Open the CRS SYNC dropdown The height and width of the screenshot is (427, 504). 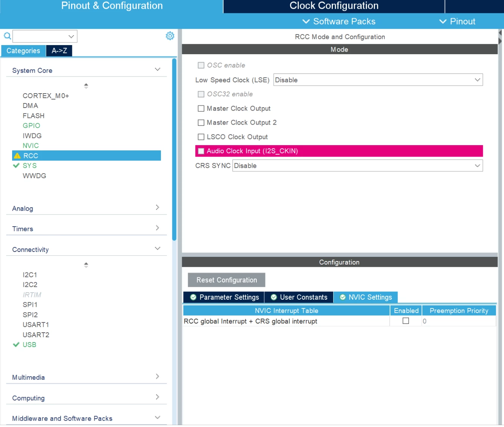(357, 166)
